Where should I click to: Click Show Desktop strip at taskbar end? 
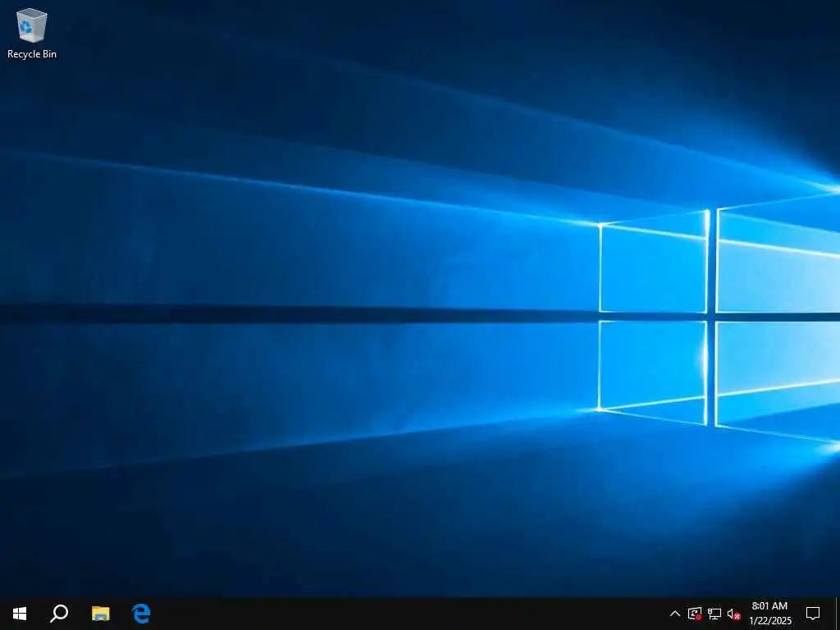click(x=838, y=614)
